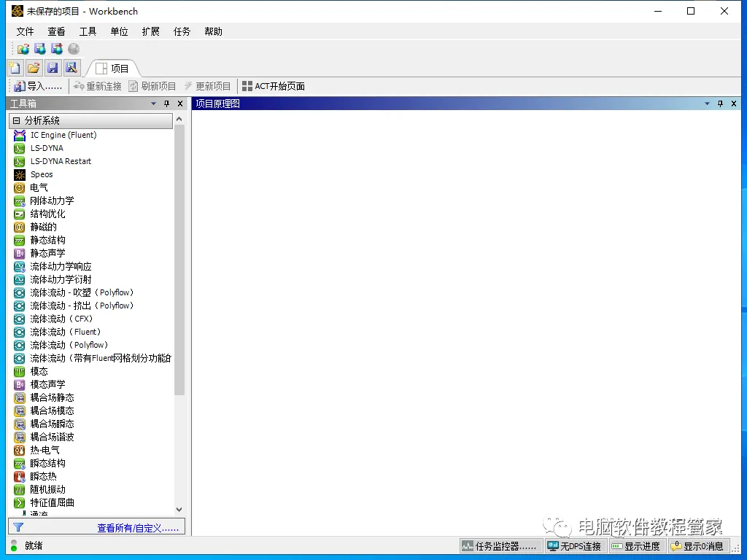Open the ACT开始页面
This screenshot has height=560, width=747.
pos(274,86)
